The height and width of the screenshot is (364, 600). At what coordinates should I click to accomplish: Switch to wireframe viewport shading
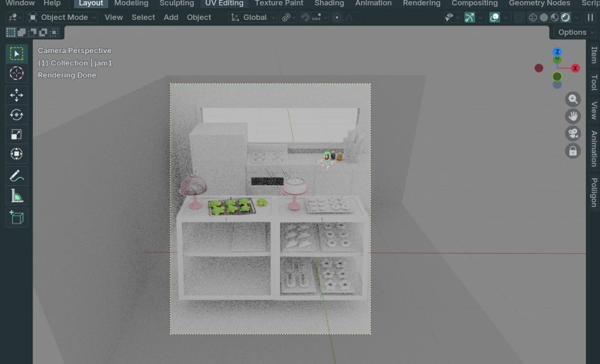coord(533,17)
